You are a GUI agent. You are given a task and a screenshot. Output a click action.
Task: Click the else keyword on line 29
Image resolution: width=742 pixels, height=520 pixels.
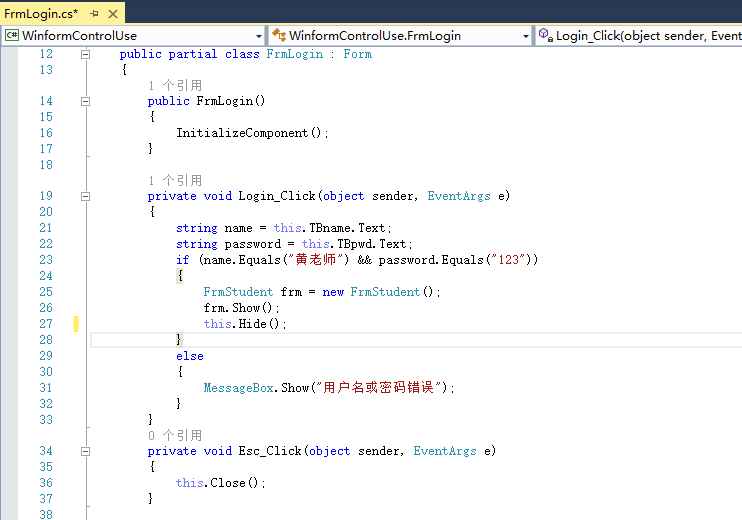(190, 356)
